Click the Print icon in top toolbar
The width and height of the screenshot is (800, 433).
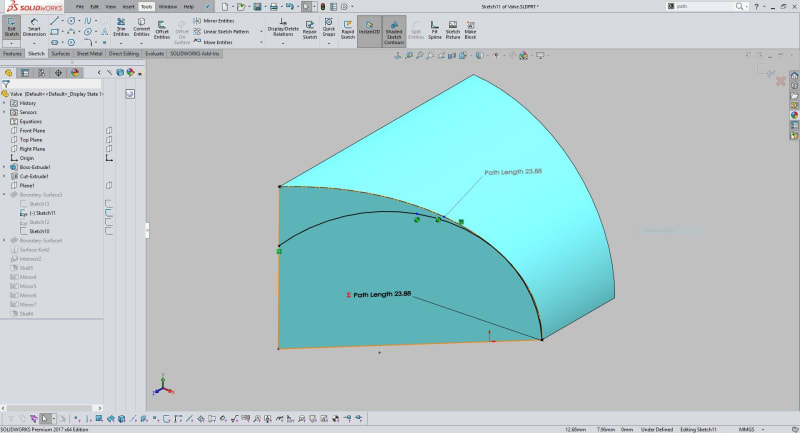click(x=274, y=7)
